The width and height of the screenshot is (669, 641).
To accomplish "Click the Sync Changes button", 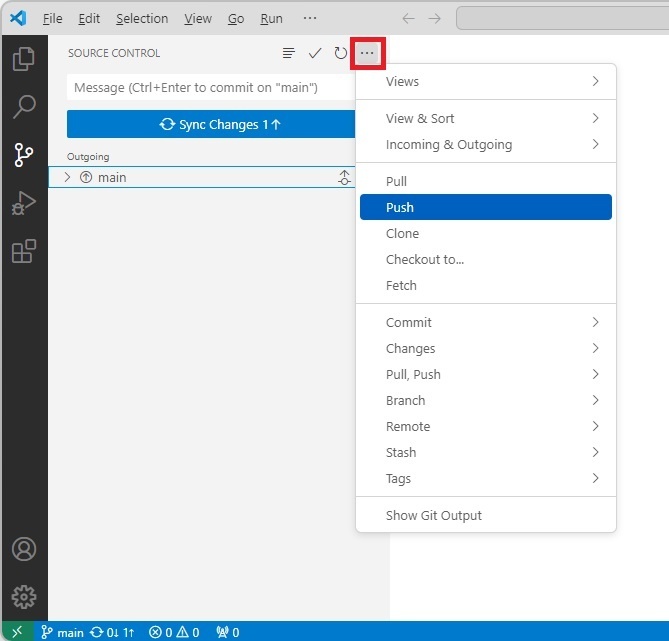I will (211, 124).
